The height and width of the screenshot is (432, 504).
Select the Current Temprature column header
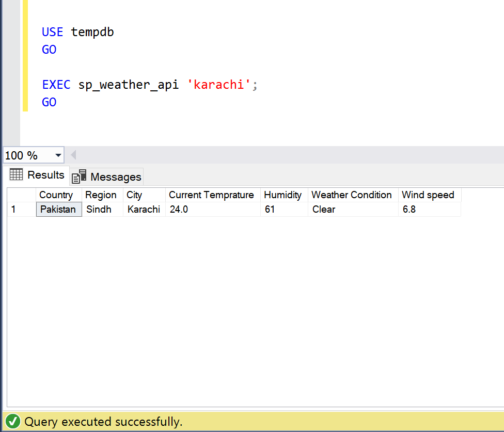coord(211,195)
